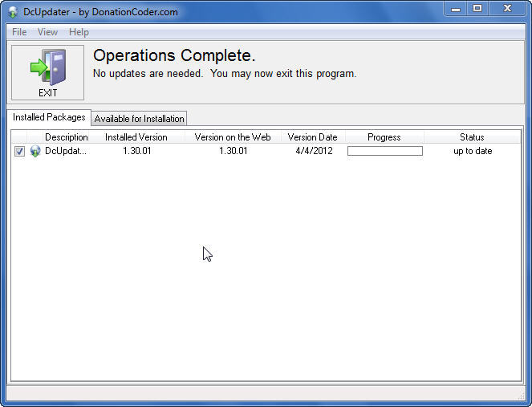Close the DcUpdater window
Viewport: 532px width, 407px height.
[507, 9]
